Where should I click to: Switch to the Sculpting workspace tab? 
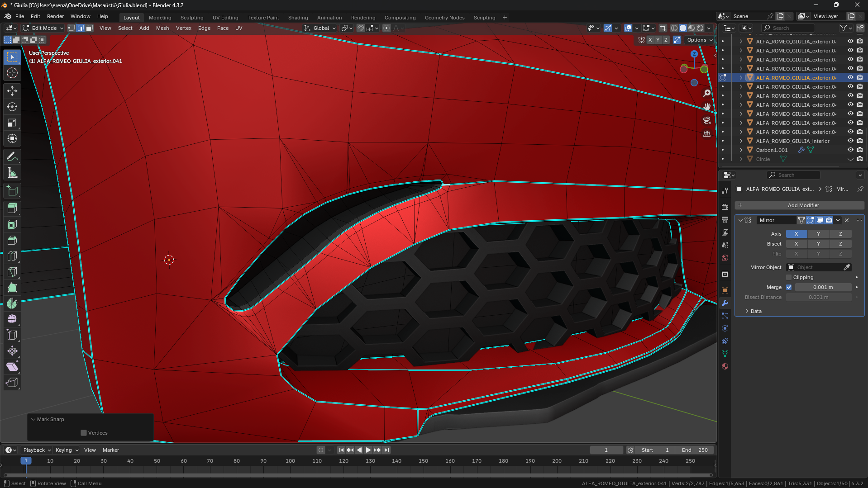click(x=192, y=18)
